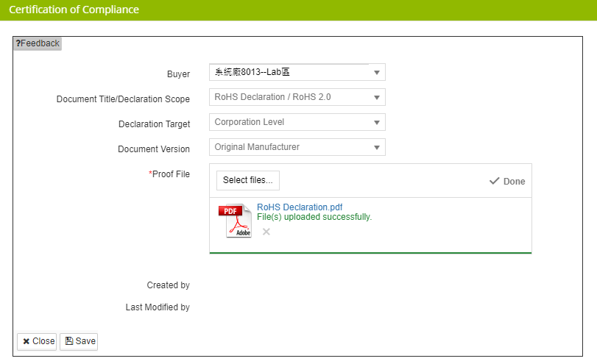Open the Buyer dropdown

[297, 73]
